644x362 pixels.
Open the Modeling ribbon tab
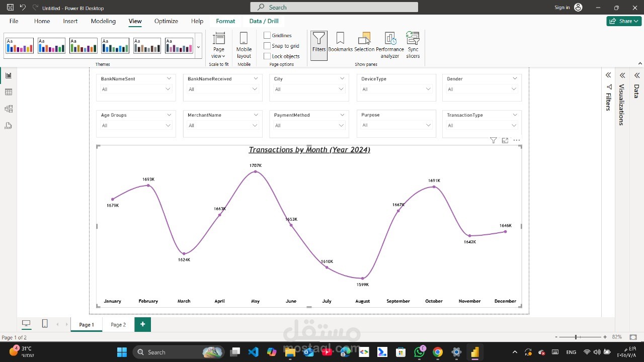(103, 21)
